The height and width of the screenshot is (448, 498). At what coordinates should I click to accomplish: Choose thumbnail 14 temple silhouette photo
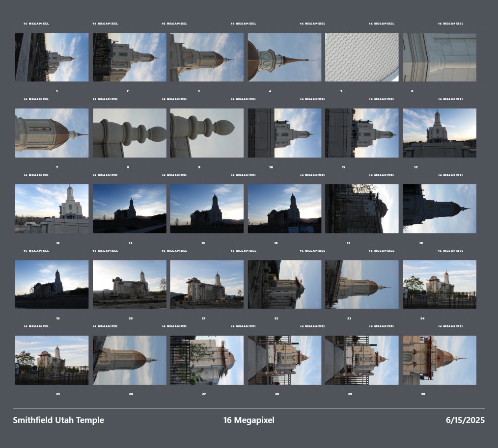[129, 209]
